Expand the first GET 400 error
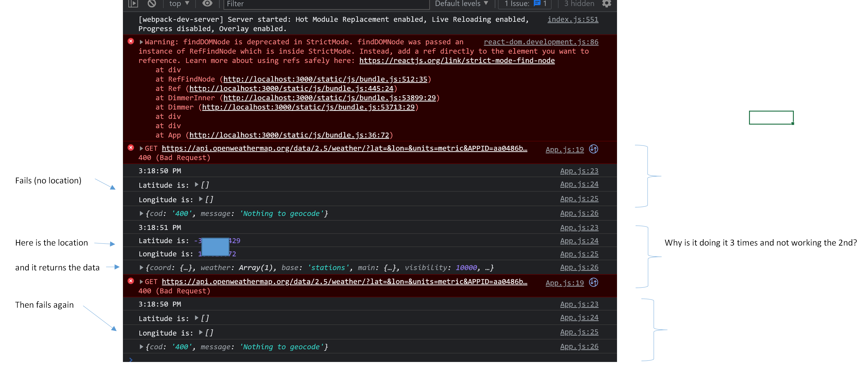 [141, 149]
